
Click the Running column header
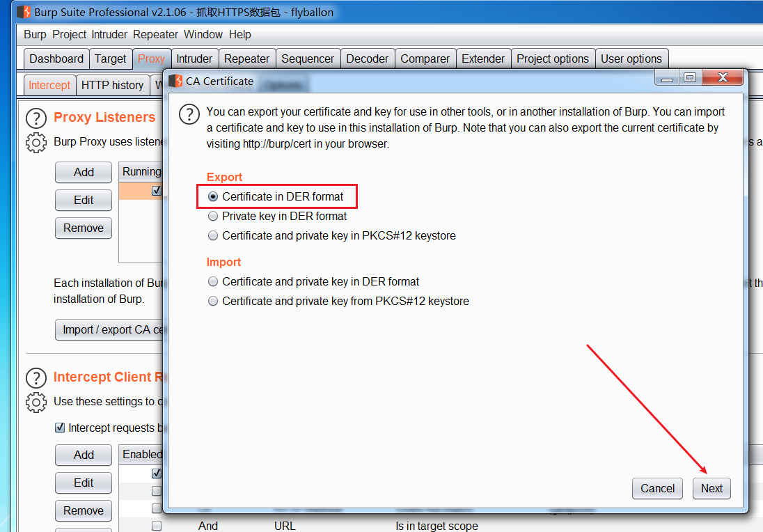[x=141, y=172]
